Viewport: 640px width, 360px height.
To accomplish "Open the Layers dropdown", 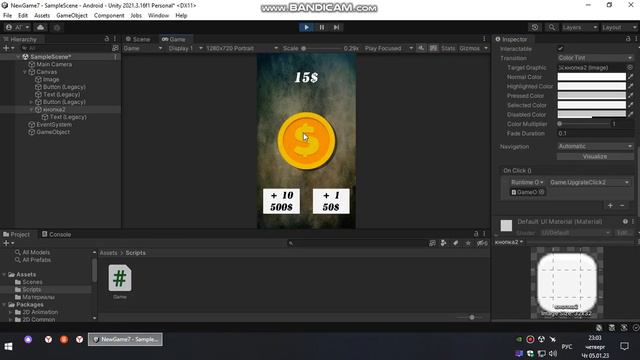I will (x=580, y=27).
